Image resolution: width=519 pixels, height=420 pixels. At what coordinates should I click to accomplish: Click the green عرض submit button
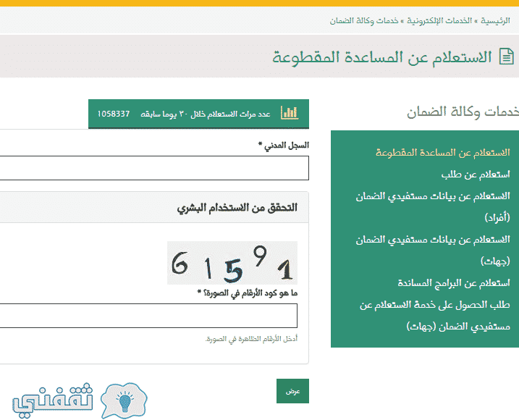click(x=292, y=391)
